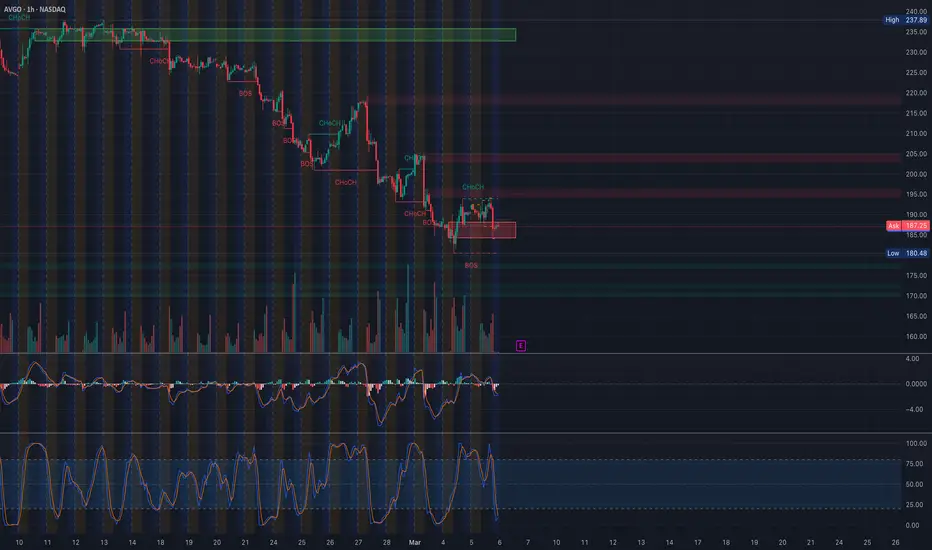Click the 175.00 price axis label
This screenshot has height=550, width=932.
916,276
